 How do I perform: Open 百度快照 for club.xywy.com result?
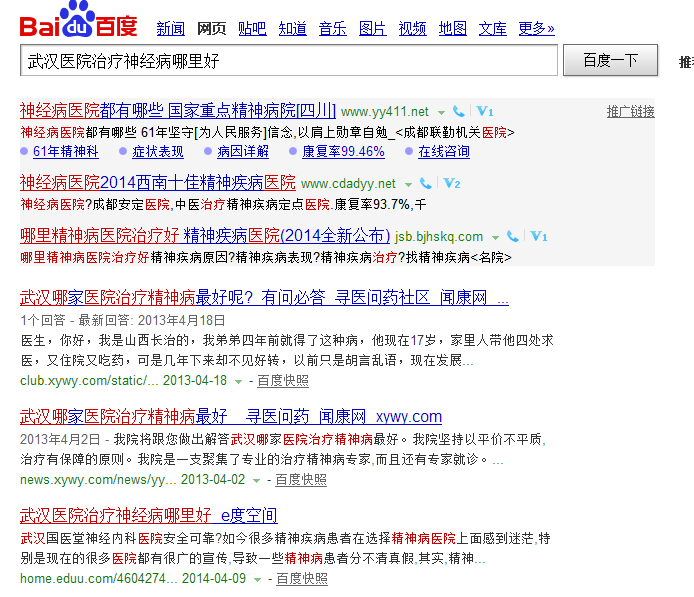coord(283,381)
